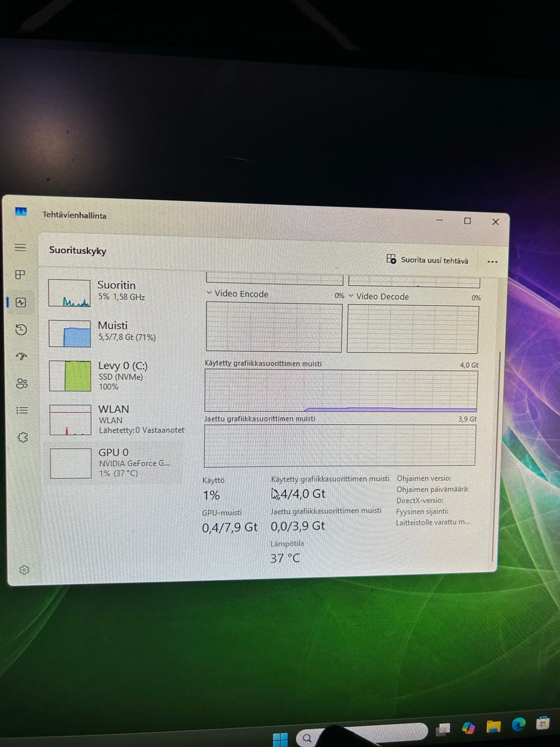This screenshot has width=560, height=747.
Task: Click the Video Encode graph area
Action: tap(274, 327)
